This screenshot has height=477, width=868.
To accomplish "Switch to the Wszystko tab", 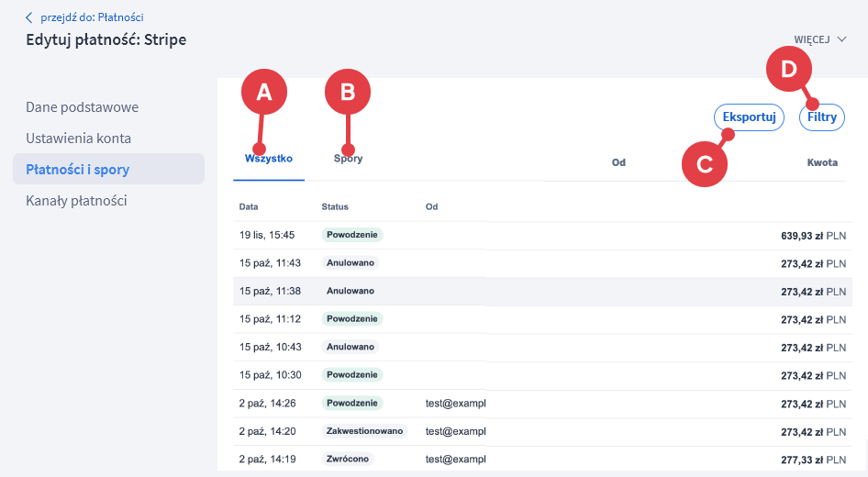I will click(x=269, y=159).
